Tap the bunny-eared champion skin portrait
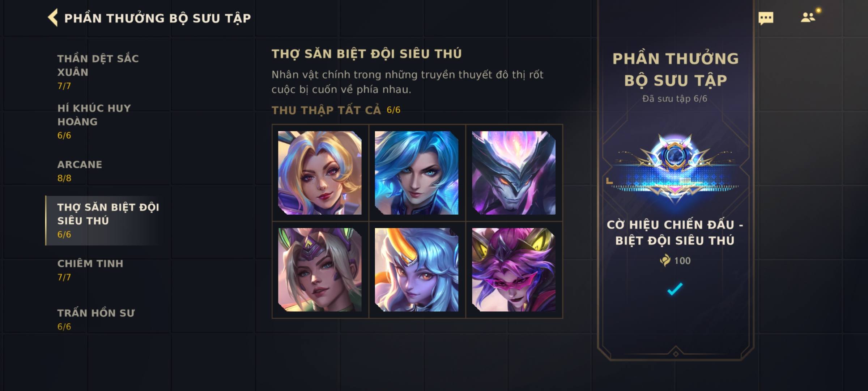Screen dimensions: 868x391 320,270
